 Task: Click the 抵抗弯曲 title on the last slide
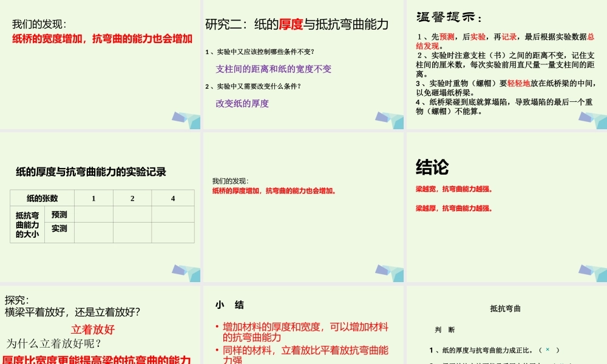(x=505, y=309)
